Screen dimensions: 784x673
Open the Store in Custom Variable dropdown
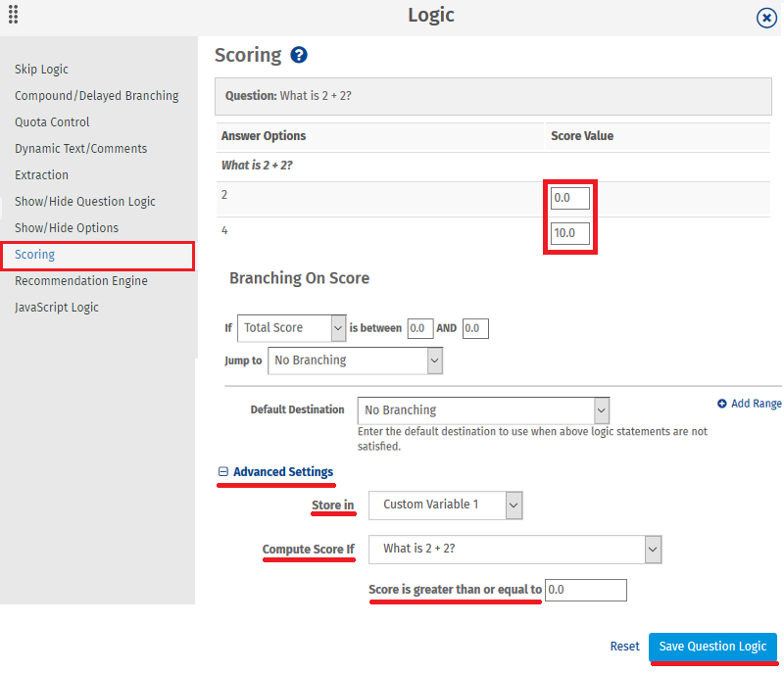(x=445, y=505)
